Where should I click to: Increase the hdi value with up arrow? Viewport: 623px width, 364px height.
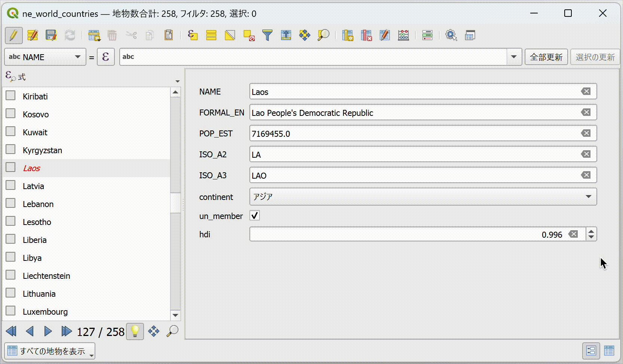[591, 231]
